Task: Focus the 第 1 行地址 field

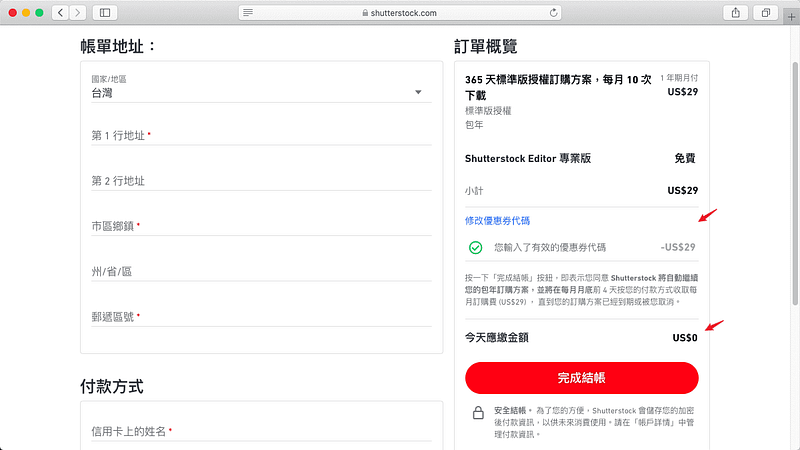Action: pos(261,136)
